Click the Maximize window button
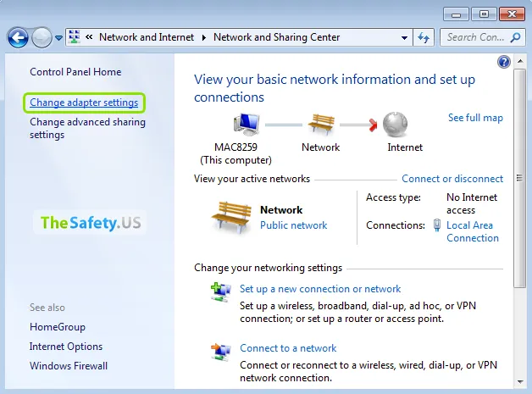This screenshot has height=394, width=532. coord(484,14)
